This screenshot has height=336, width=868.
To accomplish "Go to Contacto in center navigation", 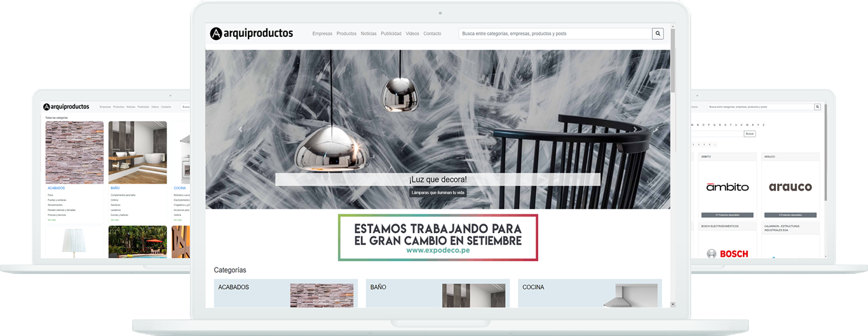I will click(x=432, y=34).
